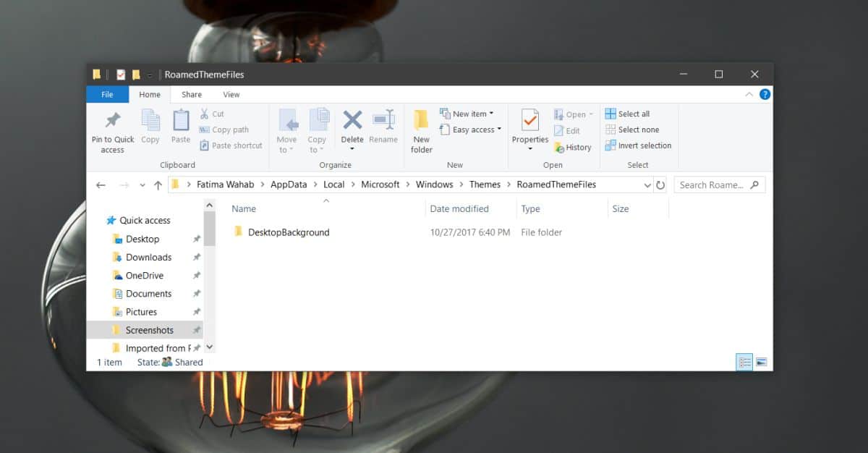Click Themes in the address breadcrumb
The image size is (868, 453).
(485, 185)
